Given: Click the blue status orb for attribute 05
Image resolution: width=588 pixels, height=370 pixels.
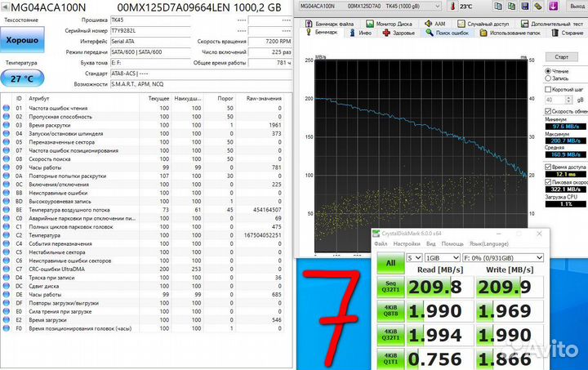Looking at the screenshot, I should [x=6, y=142].
